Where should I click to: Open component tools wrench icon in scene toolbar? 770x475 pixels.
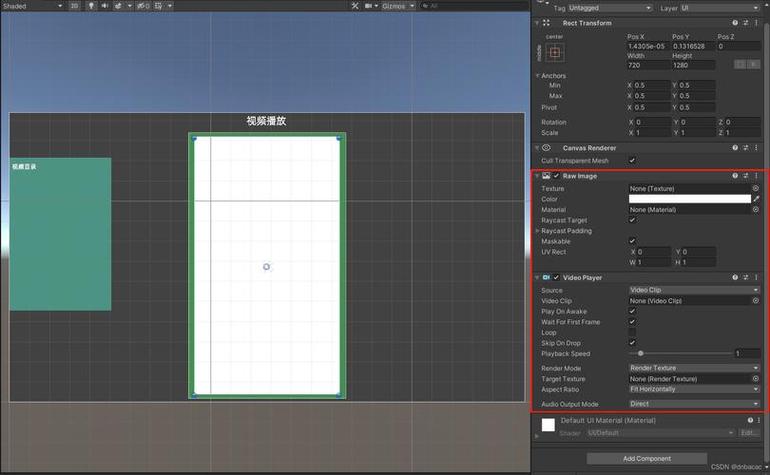[x=355, y=6]
